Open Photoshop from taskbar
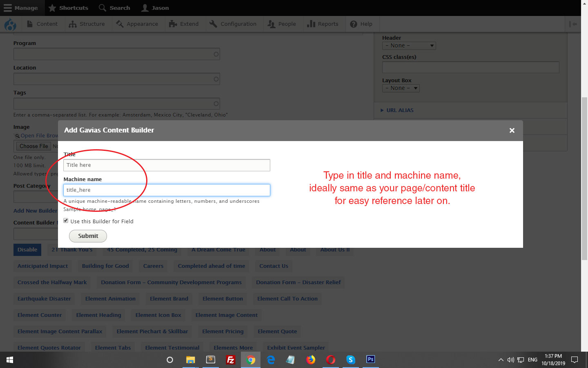Viewport: 588px width, 368px height. [370, 360]
